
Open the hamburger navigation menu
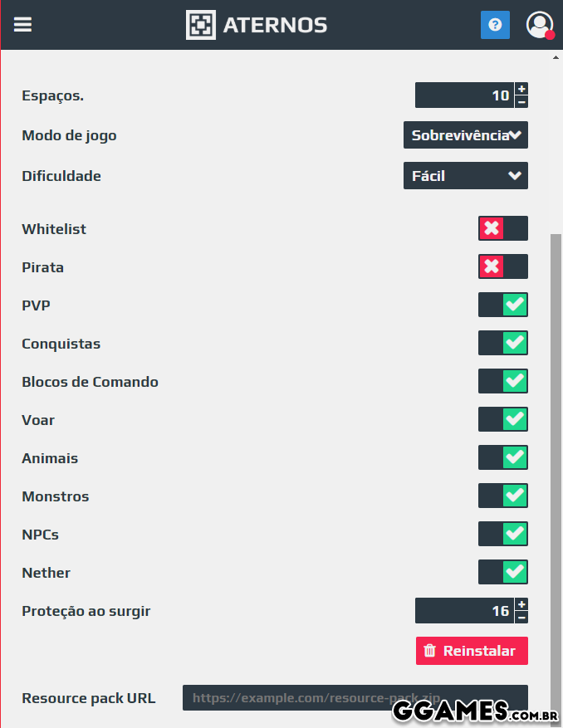coord(22,24)
